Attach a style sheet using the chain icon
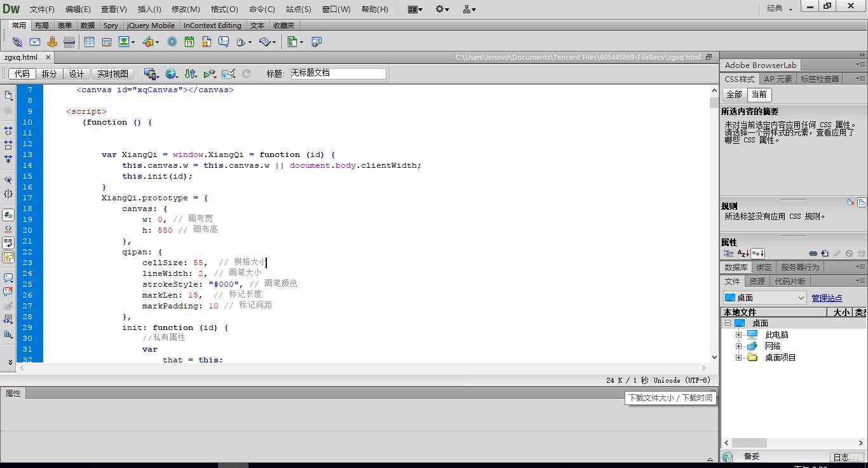 click(813, 253)
